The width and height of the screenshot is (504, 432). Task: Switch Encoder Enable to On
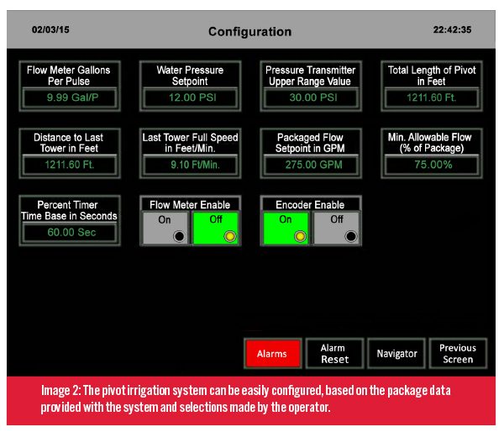(286, 227)
